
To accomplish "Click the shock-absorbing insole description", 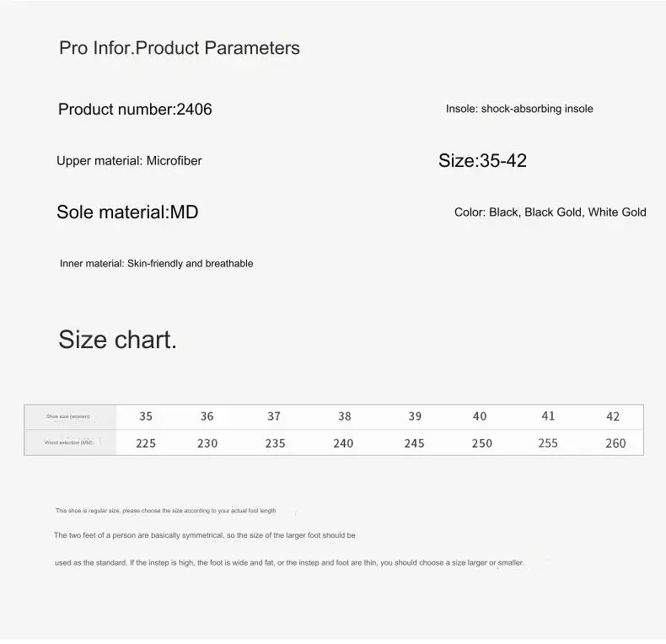I will click(519, 109).
